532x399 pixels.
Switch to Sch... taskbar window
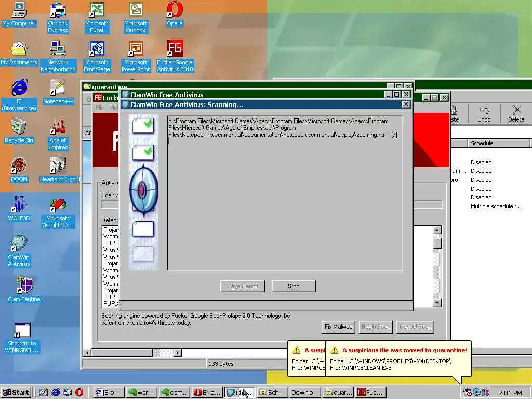click(x=273, y=393)
